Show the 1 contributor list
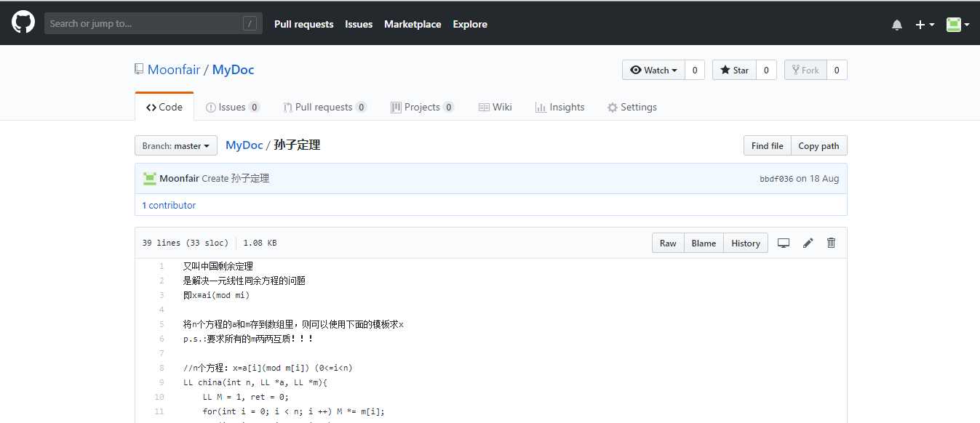 [x=169, y=205]
